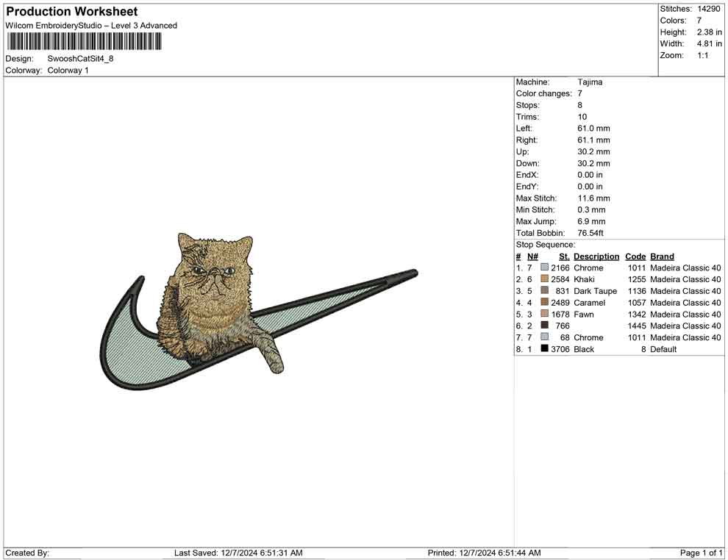Click the 'Up:' label
Screen dimensions: 728x560
coord(522,151)
